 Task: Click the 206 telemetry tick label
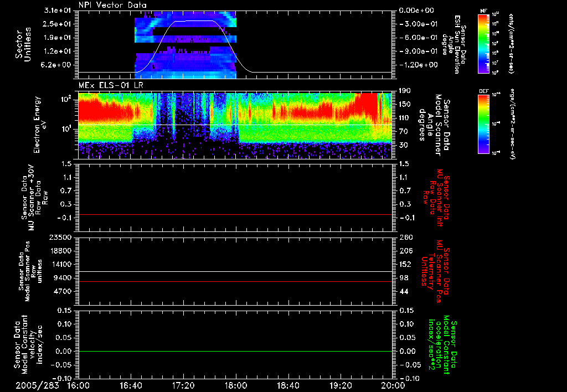pos(405,251)
